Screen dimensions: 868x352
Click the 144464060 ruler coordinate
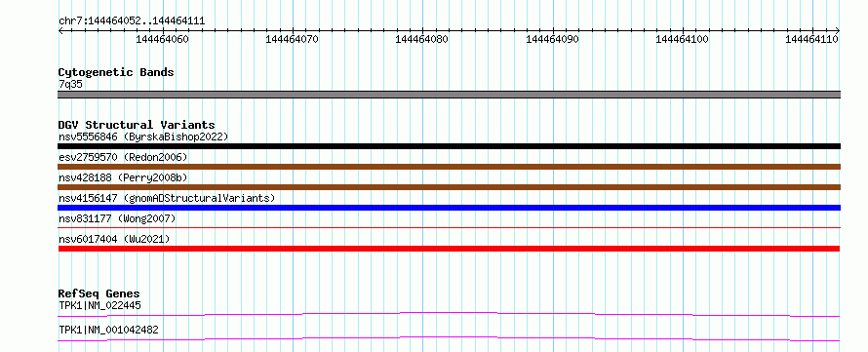pos(162,39)
